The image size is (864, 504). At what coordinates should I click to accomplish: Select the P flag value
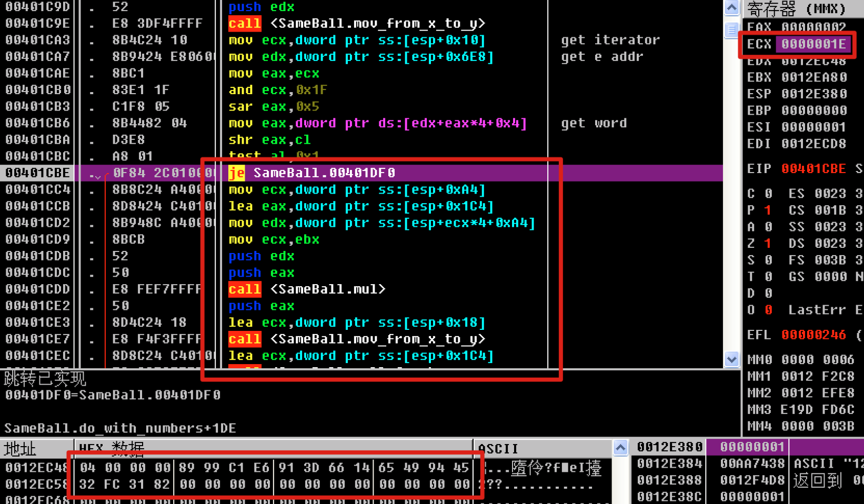[x=768, y=210]
